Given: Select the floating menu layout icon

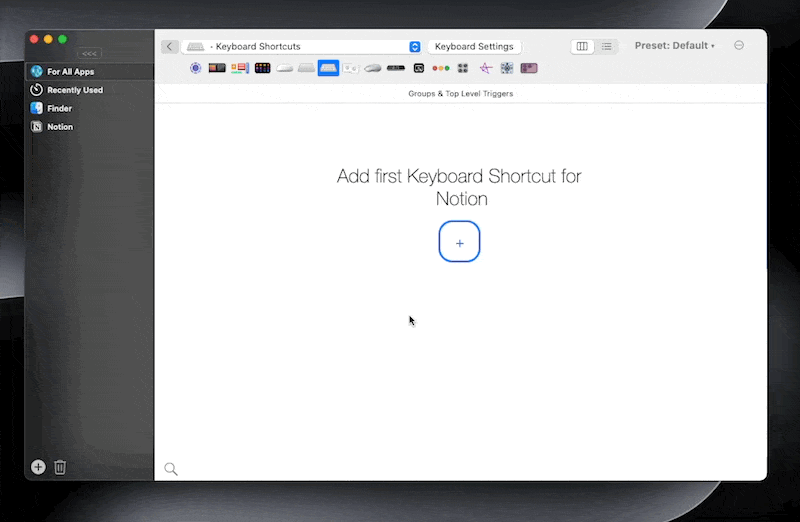Looking at the screenshot, I should tap(240, 68).
